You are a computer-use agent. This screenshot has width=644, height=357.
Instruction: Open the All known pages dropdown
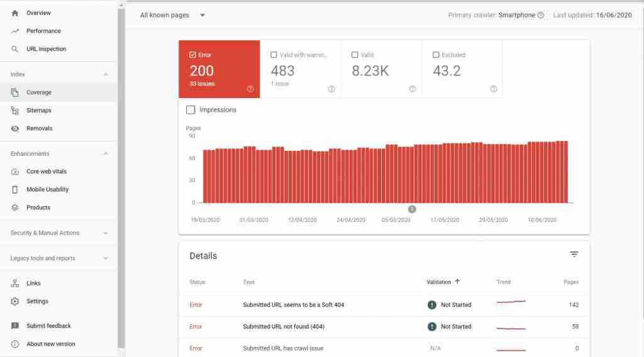(172, 15)
